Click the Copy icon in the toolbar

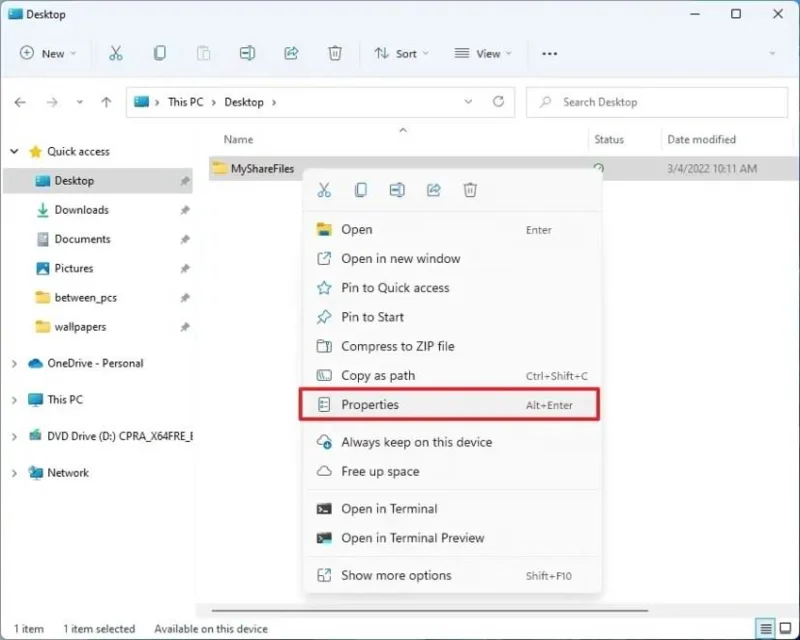[160, 53]
